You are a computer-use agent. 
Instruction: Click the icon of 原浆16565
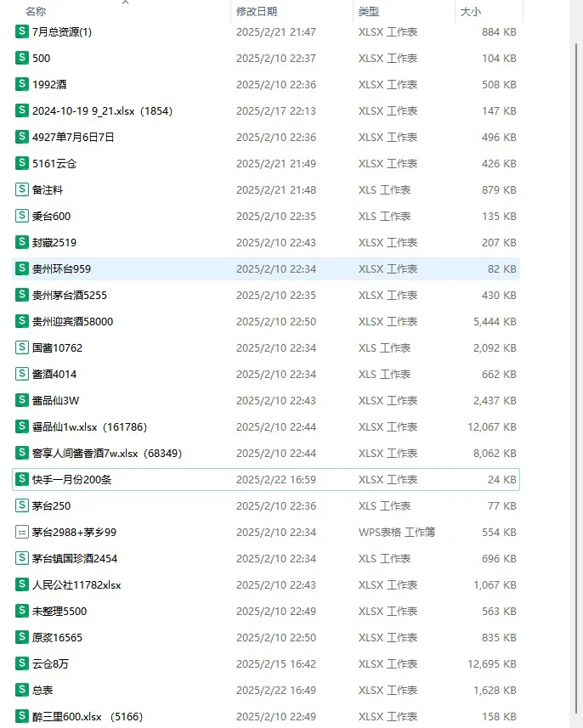[22, 637]
